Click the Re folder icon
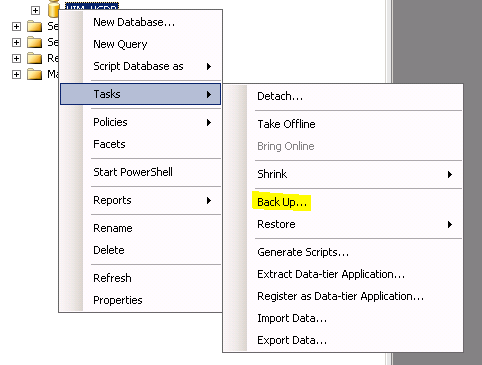Image resolution: width=482 pixels, height=365 pixels. tap(35, 58)
